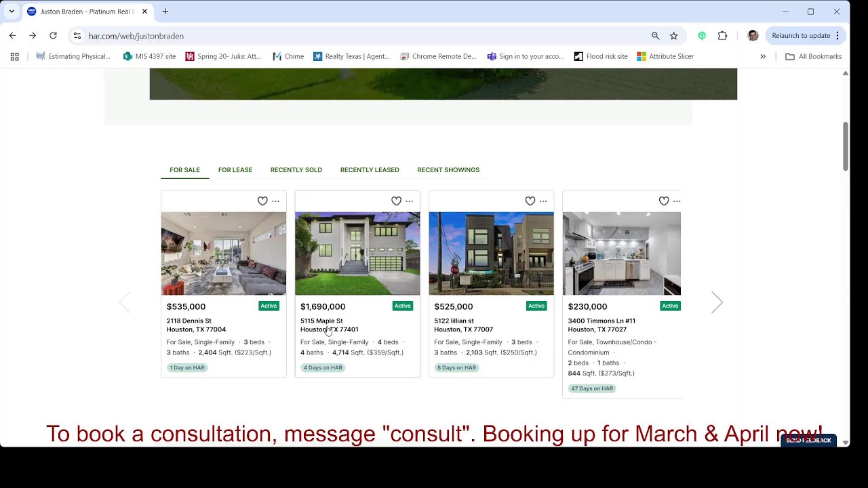
Task: Favorite the 2118 Dennis St listing heart
Action: (x=262, y=201)
